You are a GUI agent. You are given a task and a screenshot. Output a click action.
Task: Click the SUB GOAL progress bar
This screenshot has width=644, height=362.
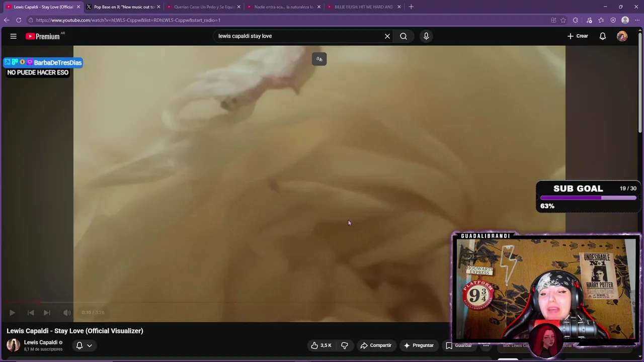tap(588, 198)
